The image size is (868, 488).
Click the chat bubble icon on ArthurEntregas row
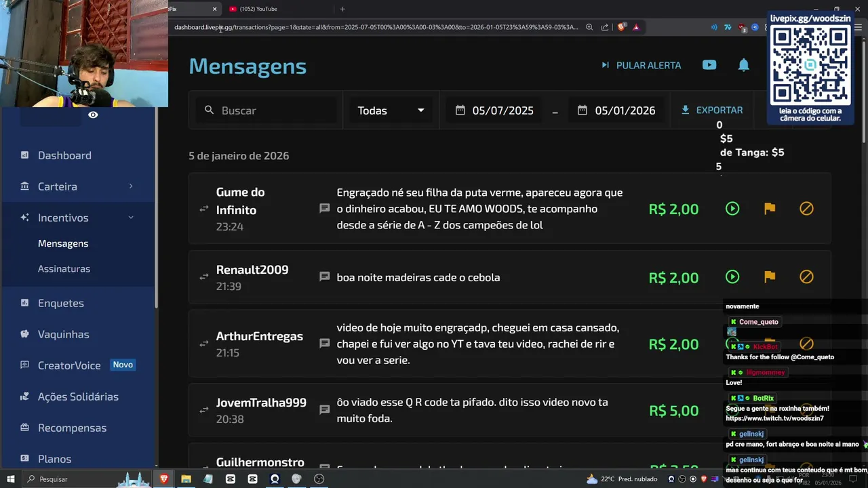[325, 344]
